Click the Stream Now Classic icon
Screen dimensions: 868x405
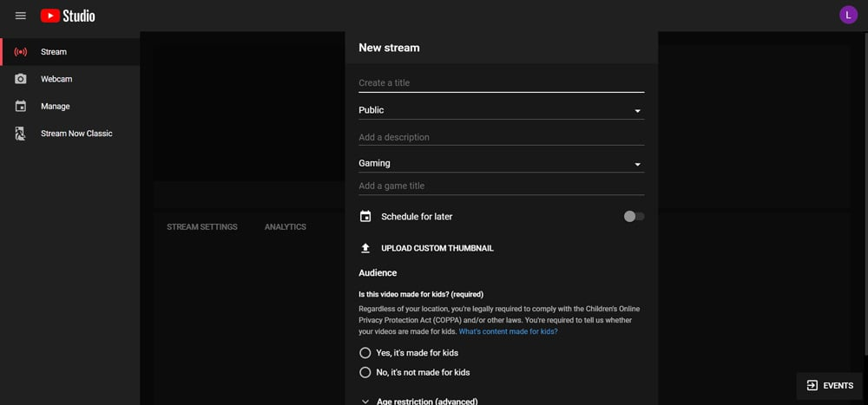[x=21, y=134]
